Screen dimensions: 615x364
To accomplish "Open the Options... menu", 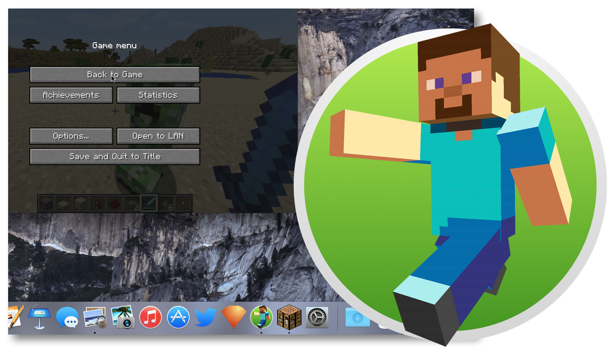I will point(71,136).
